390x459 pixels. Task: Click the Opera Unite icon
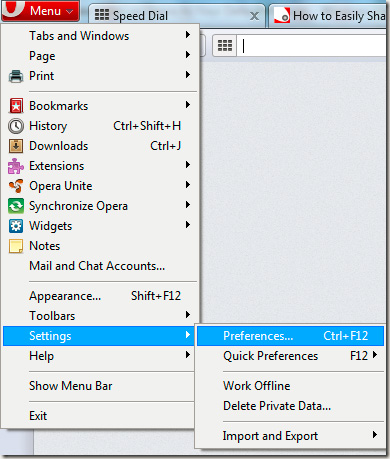pos(16,186)
